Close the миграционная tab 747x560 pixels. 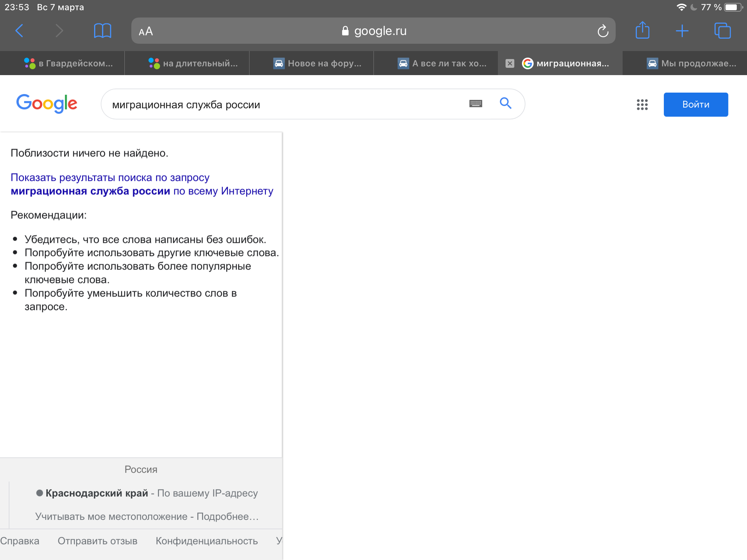tap(510, 63)
